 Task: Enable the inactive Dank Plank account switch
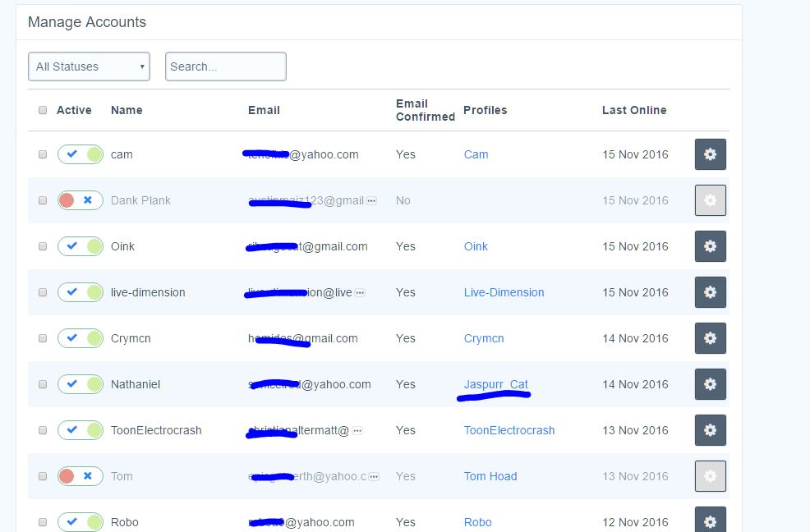[x=80, y=200]
